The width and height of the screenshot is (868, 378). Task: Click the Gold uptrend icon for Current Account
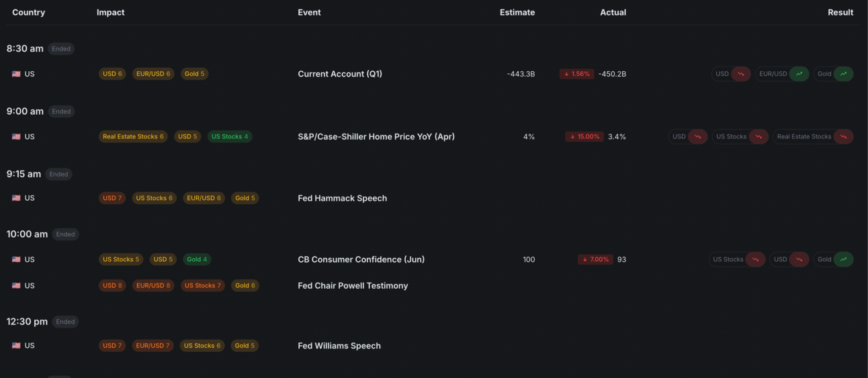coord(844,74)
